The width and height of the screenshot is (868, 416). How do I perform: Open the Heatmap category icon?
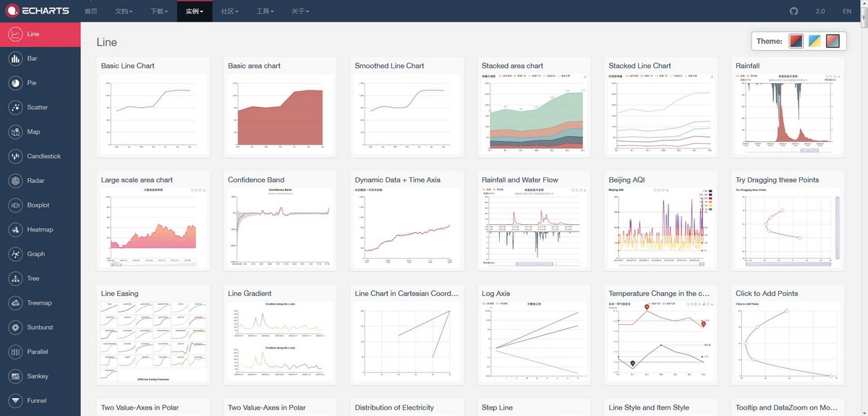[x=15, y=230]
